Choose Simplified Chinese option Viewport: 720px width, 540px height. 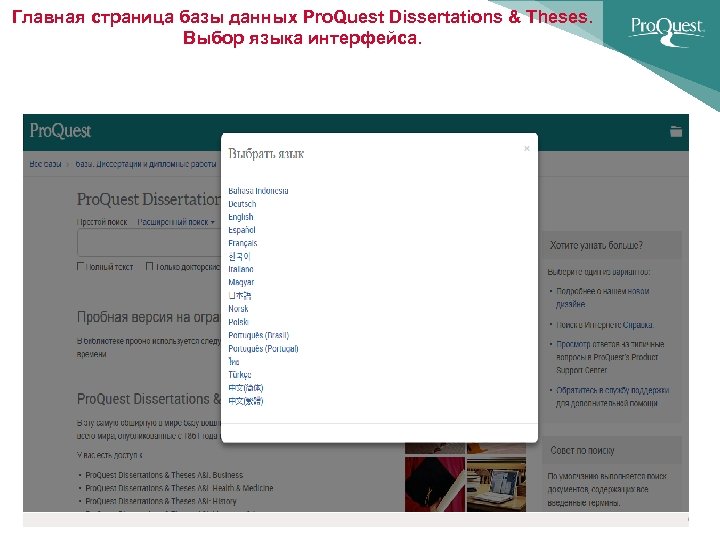coord(246,388)
